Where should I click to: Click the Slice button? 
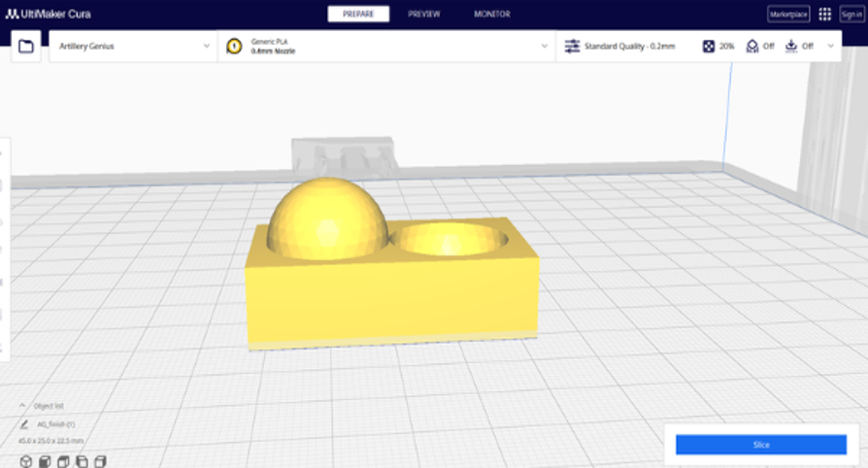point(761,445)
